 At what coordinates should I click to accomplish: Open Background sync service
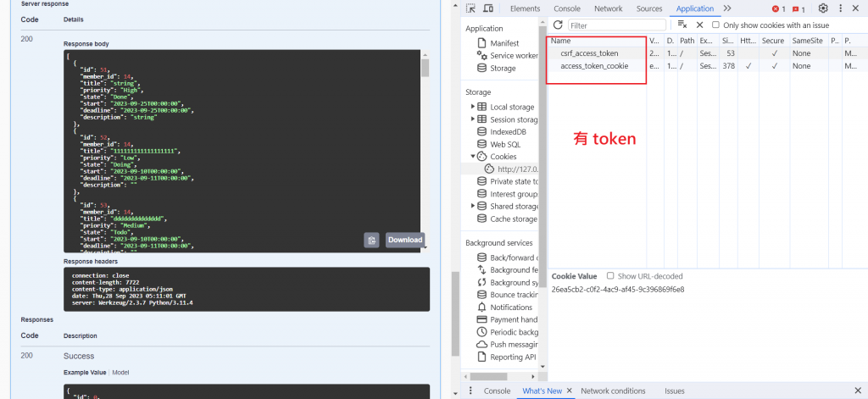[508, 282]
